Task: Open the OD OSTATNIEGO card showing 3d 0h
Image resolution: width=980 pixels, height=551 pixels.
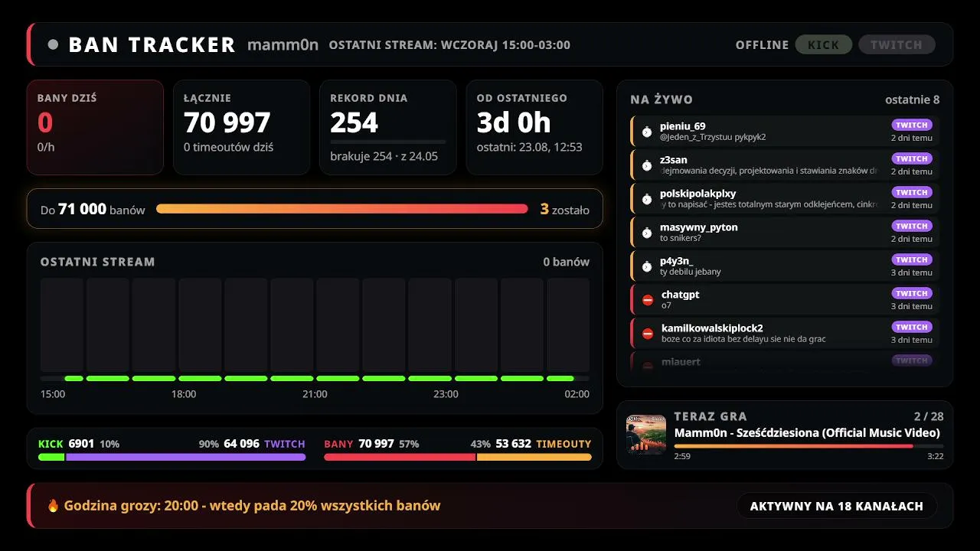Action: tap(534, 127)
